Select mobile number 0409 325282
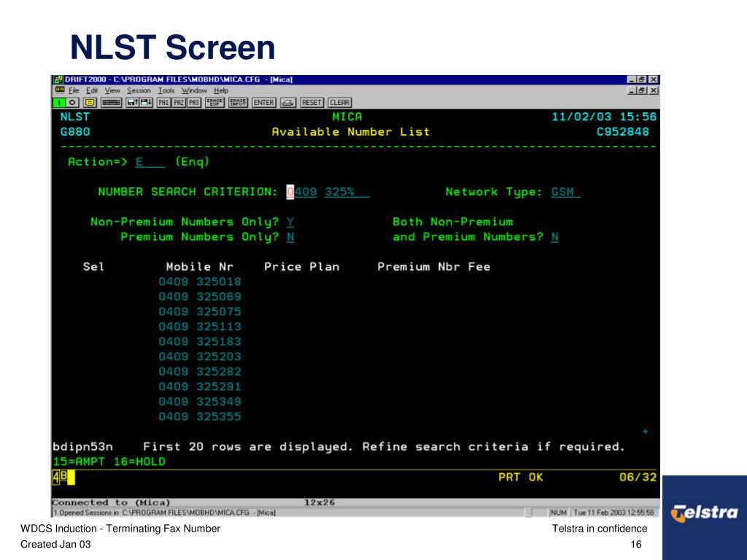Image resolution: width=747 pixels, height=560 pixels. click(x=200, y=372)
